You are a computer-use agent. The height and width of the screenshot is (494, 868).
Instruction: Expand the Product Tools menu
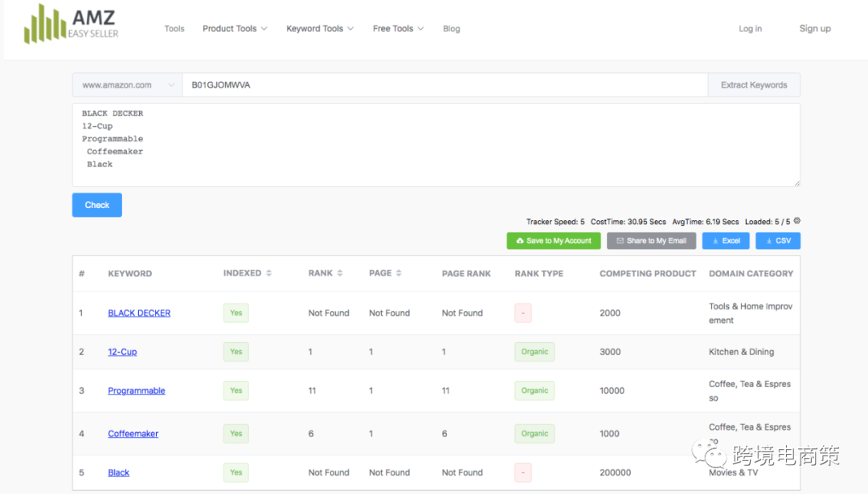coord(235,29)
